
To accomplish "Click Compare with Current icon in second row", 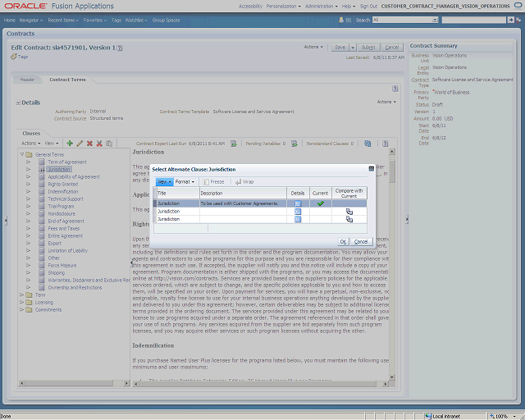I will pyautogui.click(x=349, y=212).
